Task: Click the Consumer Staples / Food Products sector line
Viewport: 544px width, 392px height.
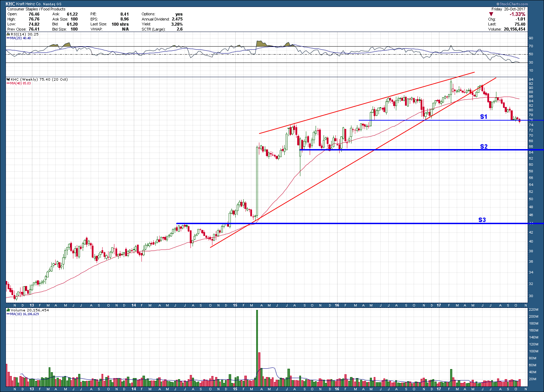Action: pyautogui.click(x=36, y=9)
